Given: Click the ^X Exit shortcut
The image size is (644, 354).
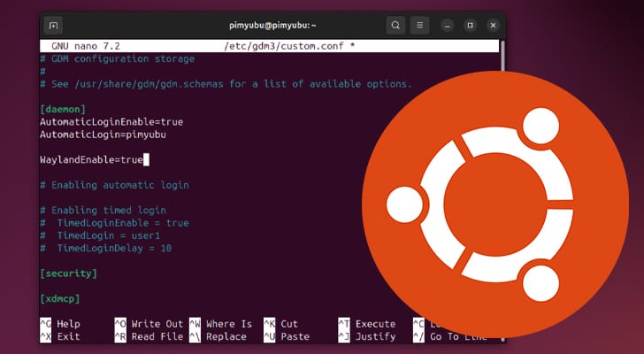Looking at the screenshot, I should coord(60,337).
